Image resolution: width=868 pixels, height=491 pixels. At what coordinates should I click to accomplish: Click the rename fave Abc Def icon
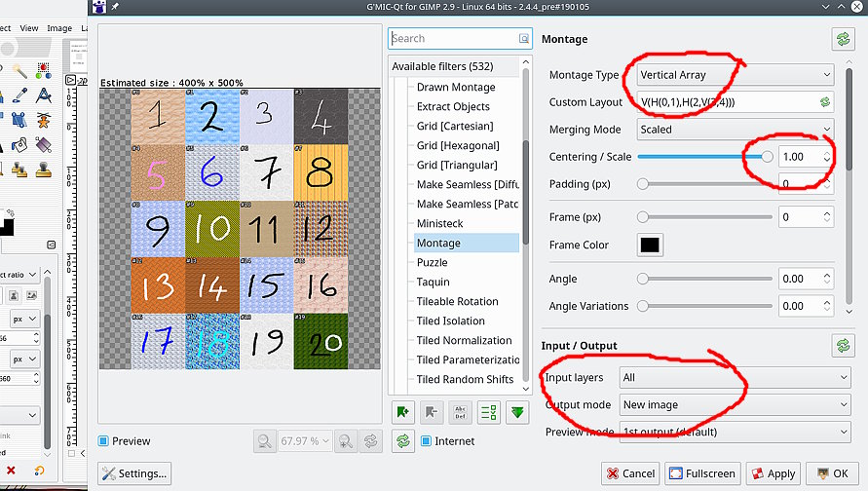461,412
